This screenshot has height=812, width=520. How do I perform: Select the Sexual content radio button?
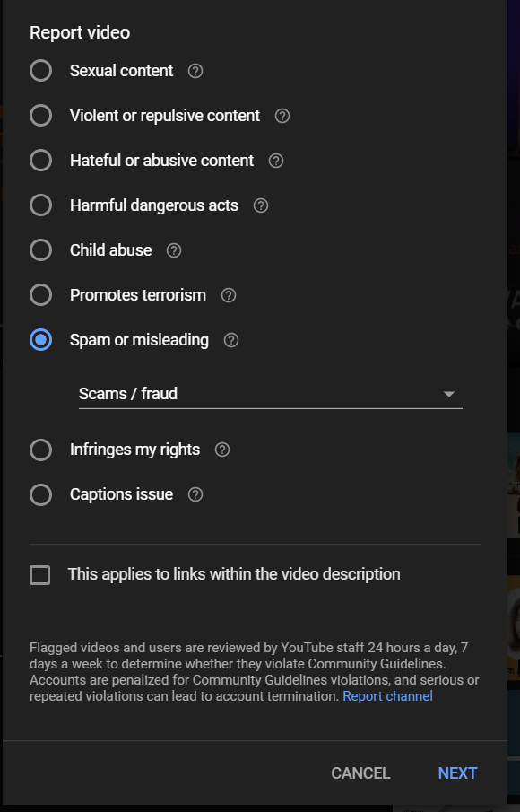pyautogui.click(x=41, y=70)
